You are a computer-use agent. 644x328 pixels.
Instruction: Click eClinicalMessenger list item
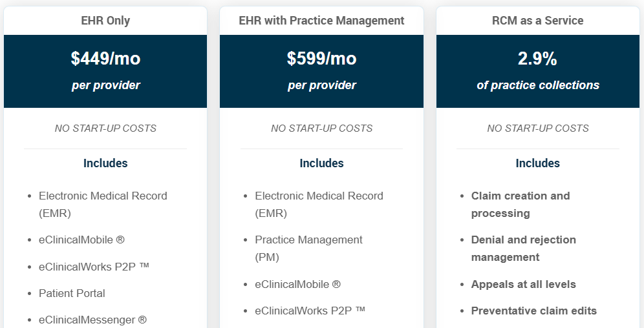click(93, 320)
